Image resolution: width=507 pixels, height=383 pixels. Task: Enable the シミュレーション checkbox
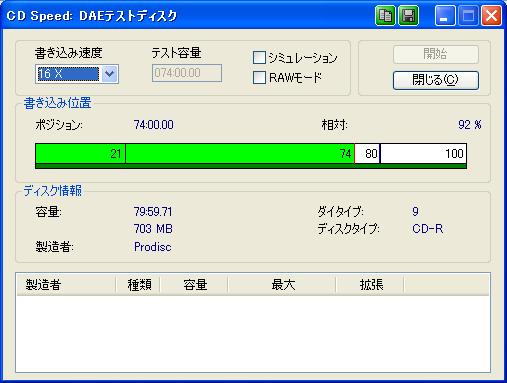click(259, 57)
